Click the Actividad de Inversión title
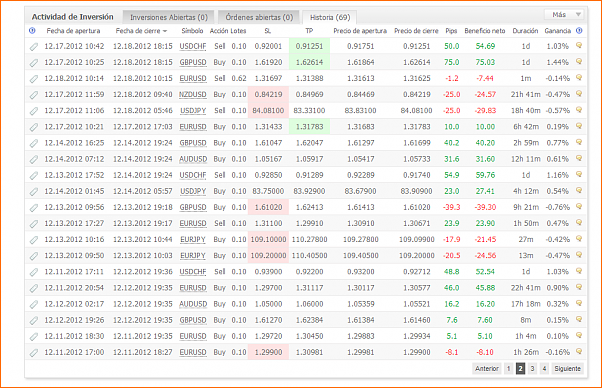Screen dimensions: 602x388 (x=73, y=17)
